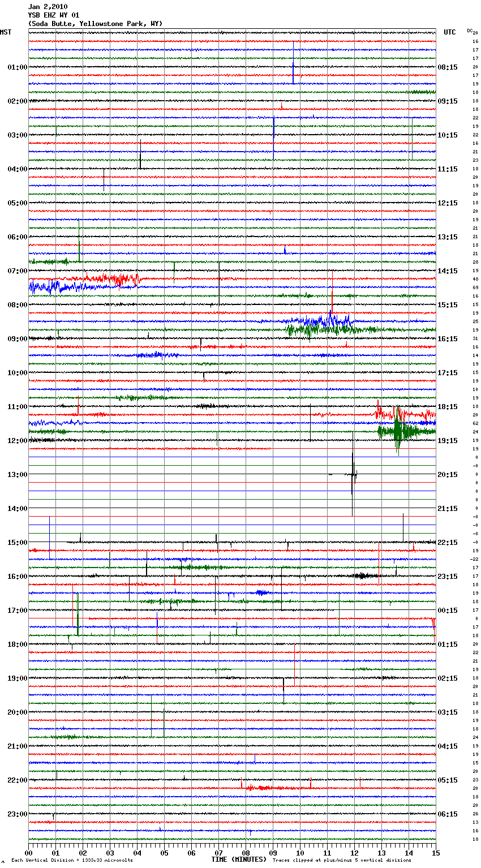Click the "02:00" MST time label

pyautogui.click(x=18, y=101)
